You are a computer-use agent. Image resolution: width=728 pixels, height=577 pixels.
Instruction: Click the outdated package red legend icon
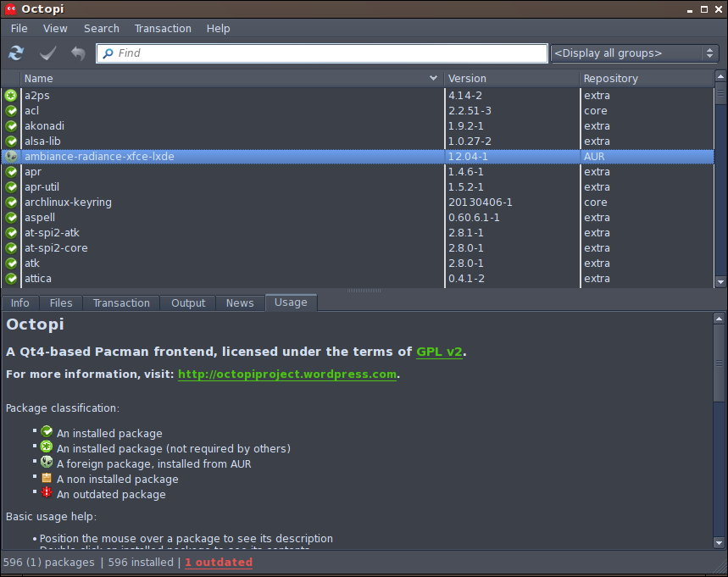tap(47, 492)
